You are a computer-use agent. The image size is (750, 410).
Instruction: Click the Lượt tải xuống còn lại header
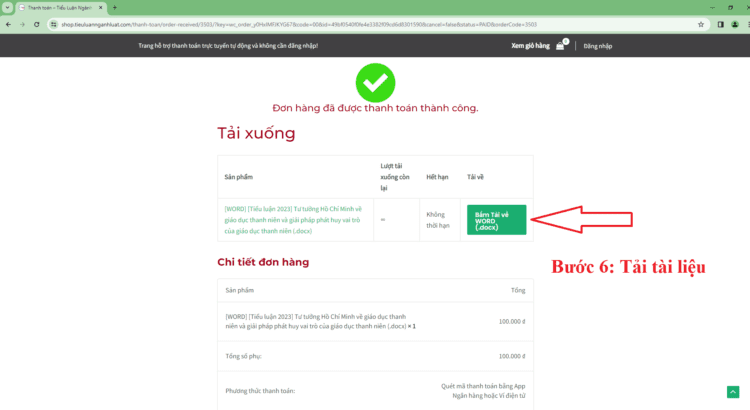395,177
